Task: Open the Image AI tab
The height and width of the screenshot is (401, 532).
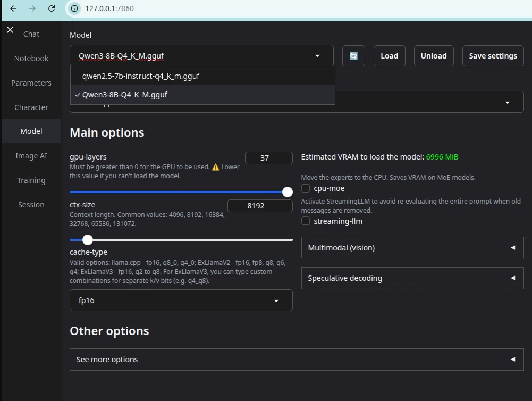Action: click(x=31, y=156)
